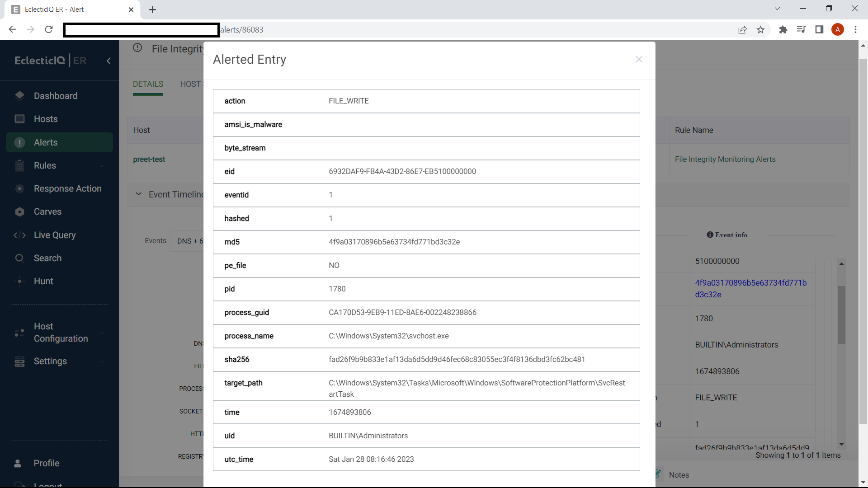This screenshot has width=868, height=488.
Task: Click the Search magnifier icon
Action: pos(19,258)
